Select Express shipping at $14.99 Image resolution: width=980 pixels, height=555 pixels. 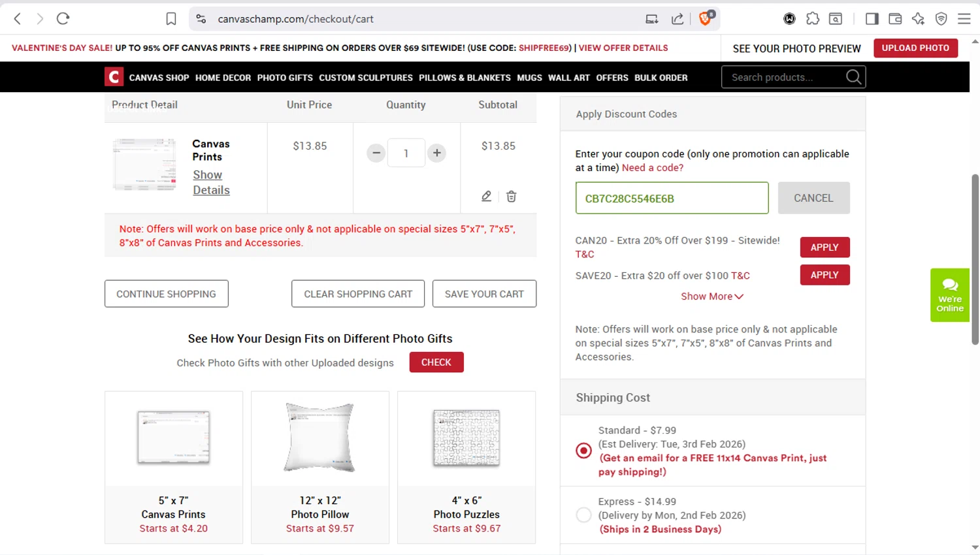click(x=583, y=515)
